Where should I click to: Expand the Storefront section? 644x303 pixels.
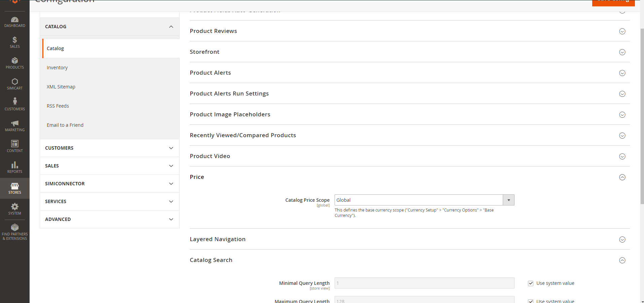410,52
